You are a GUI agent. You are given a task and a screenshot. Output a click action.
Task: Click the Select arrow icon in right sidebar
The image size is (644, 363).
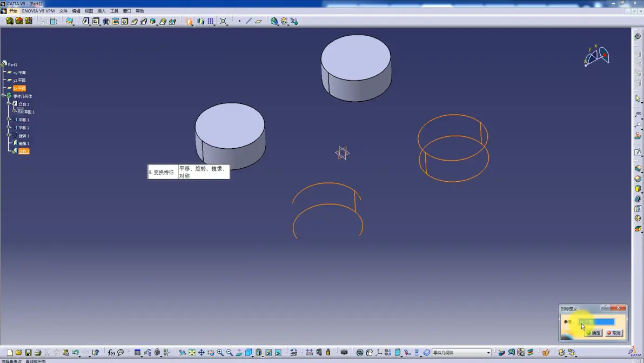638,98
